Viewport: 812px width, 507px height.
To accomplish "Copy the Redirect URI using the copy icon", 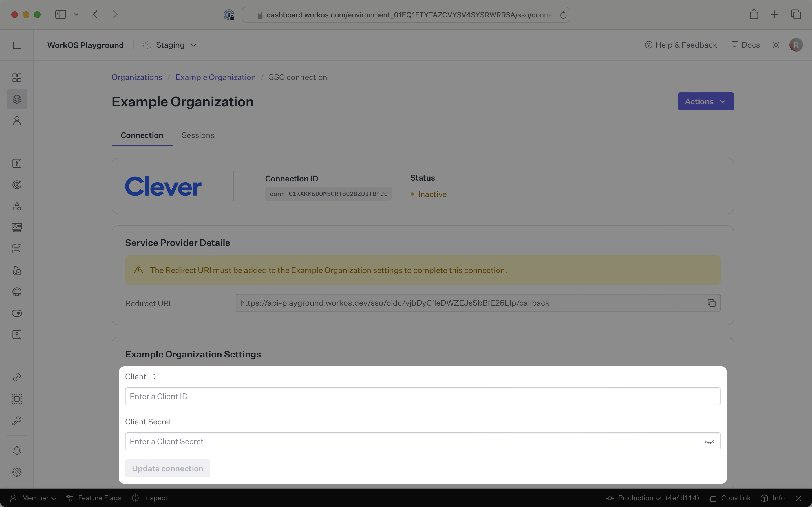I will pyautogui.click(x=711, y=303).
